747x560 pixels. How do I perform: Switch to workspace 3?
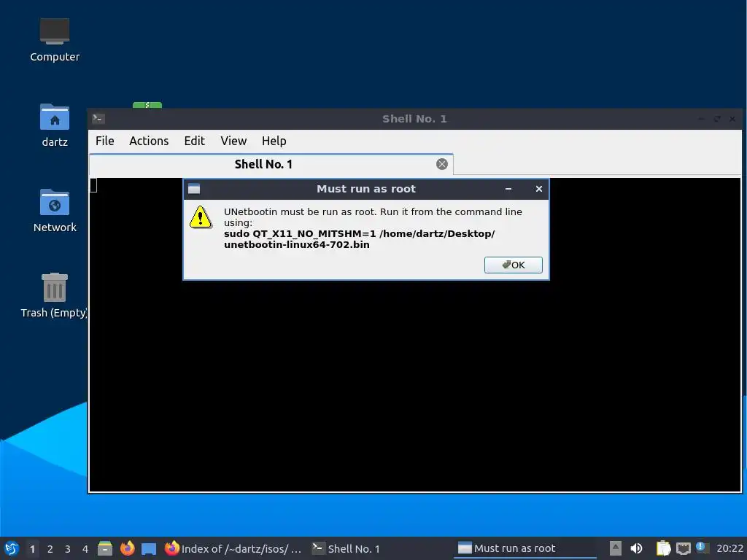(68, 549)
